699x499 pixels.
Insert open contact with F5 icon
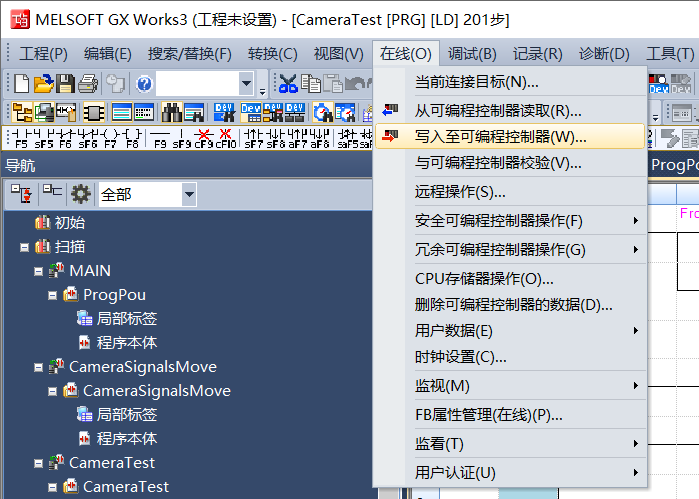21,139
